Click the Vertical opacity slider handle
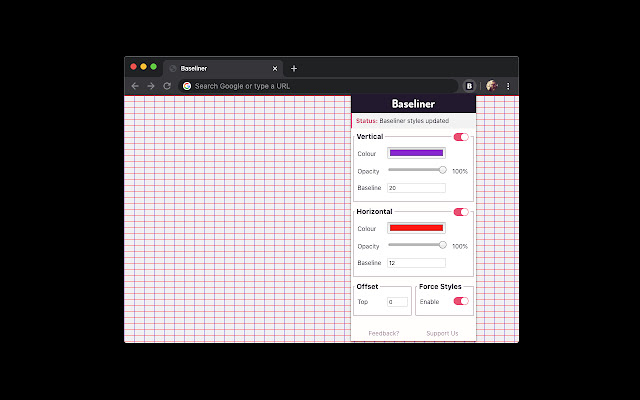The height and width of the screenshot is (400, 640). pos(443,170)
